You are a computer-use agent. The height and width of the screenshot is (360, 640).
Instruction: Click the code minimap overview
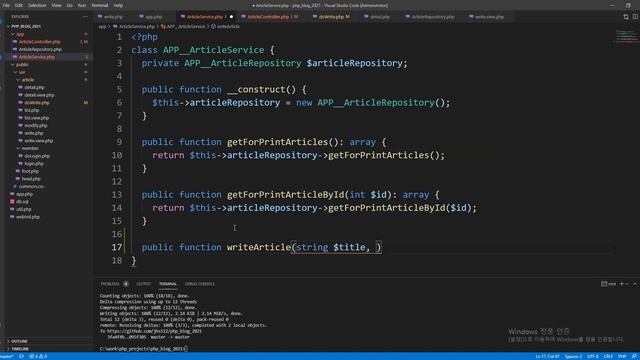[x=626, y=36]
